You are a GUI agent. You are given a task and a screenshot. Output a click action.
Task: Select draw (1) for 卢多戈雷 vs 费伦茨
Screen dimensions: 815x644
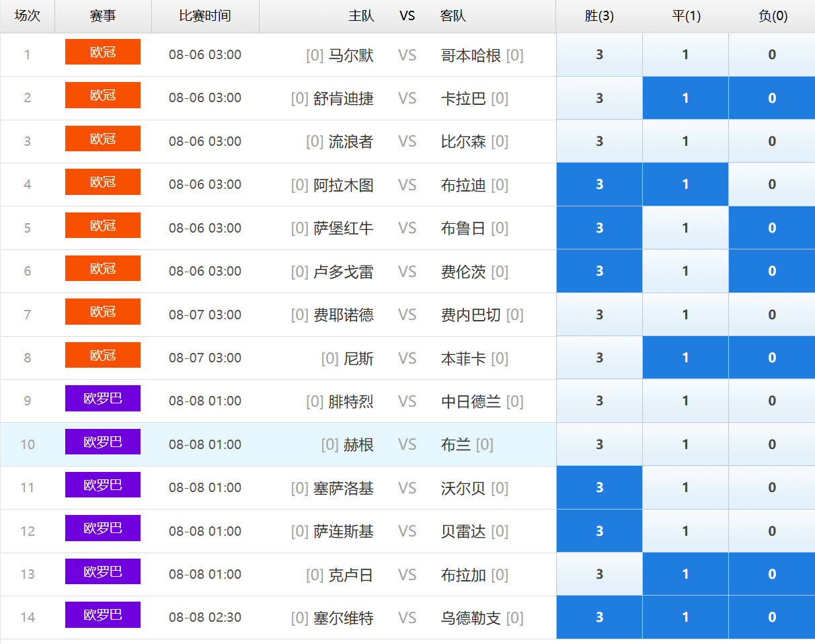pos(685,271)
